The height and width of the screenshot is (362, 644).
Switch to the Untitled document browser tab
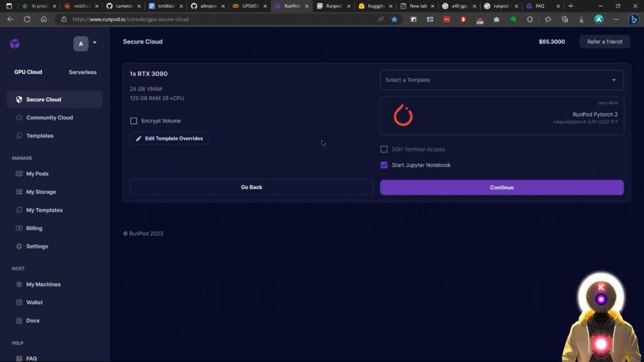click(x=165, y=6)
